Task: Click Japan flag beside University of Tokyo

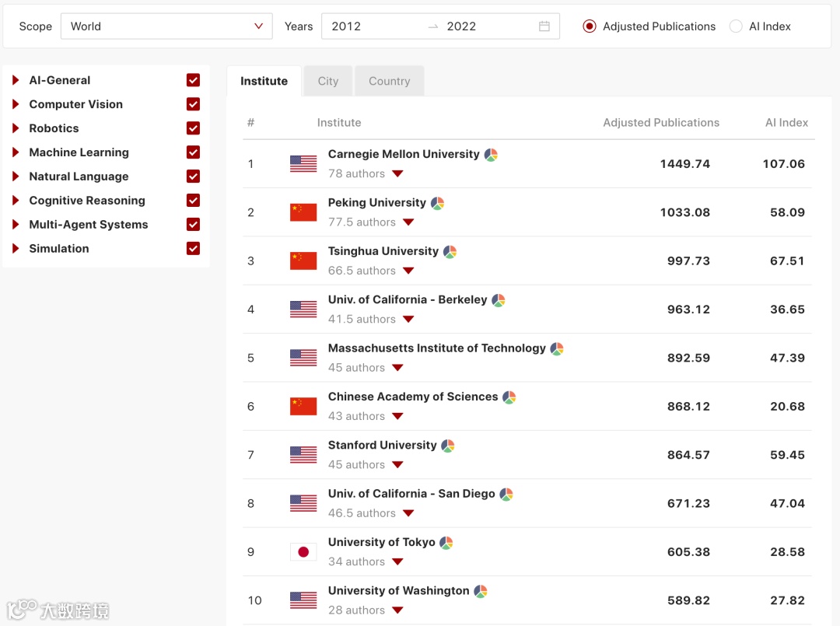Action: click(303, 551)
